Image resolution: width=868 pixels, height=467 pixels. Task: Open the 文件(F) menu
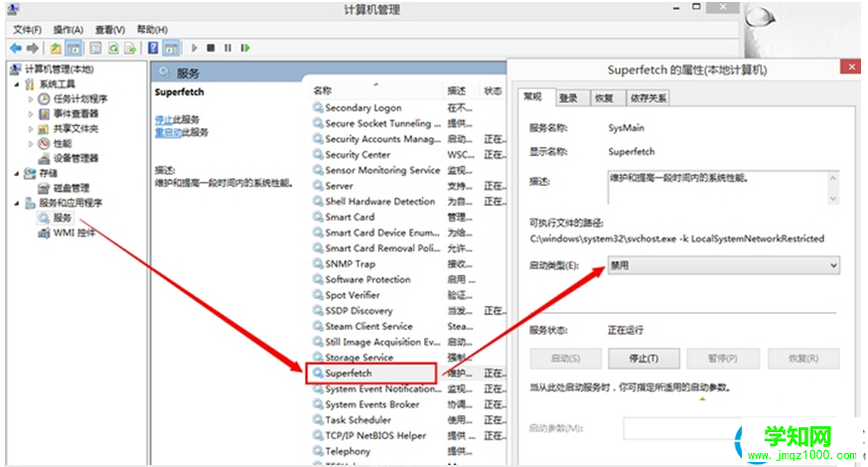[27, 30]
